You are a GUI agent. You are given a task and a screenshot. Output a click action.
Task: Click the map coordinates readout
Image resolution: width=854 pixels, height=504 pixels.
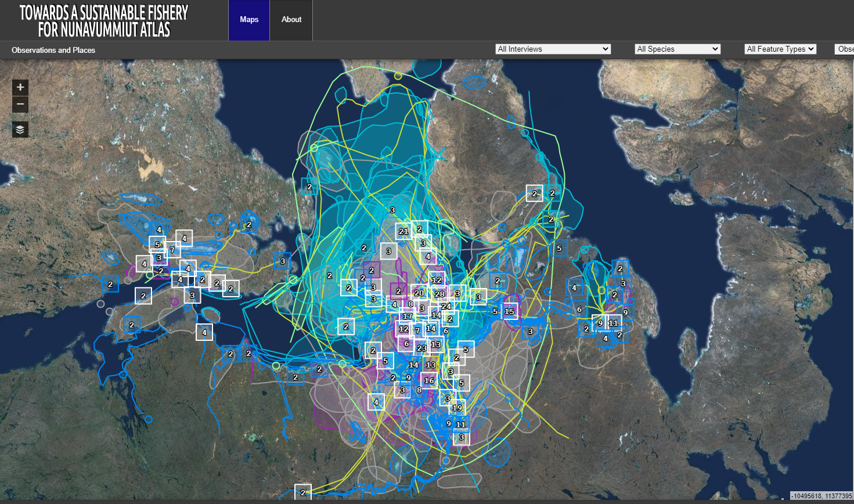(x=821, y=496)
